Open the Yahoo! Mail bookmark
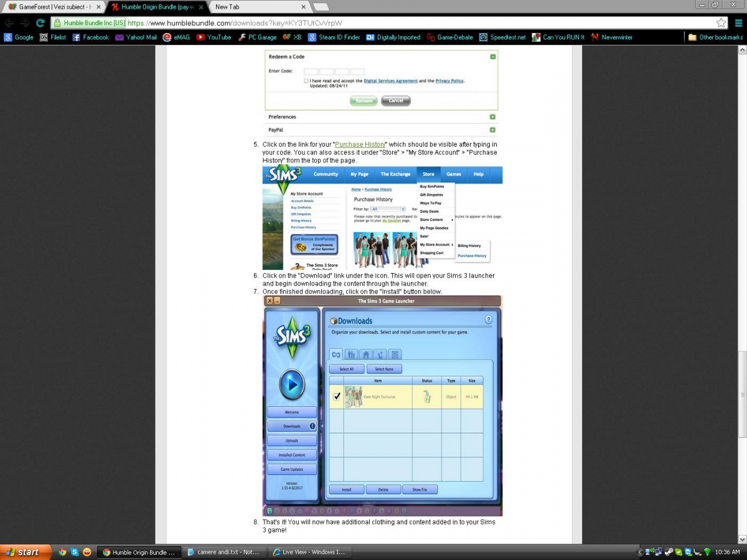 136,37
